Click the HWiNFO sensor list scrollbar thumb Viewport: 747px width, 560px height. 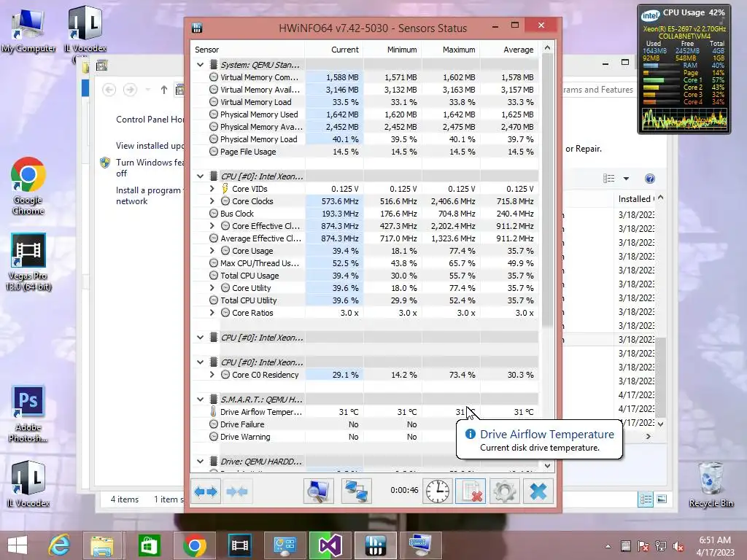click(547, 190)
